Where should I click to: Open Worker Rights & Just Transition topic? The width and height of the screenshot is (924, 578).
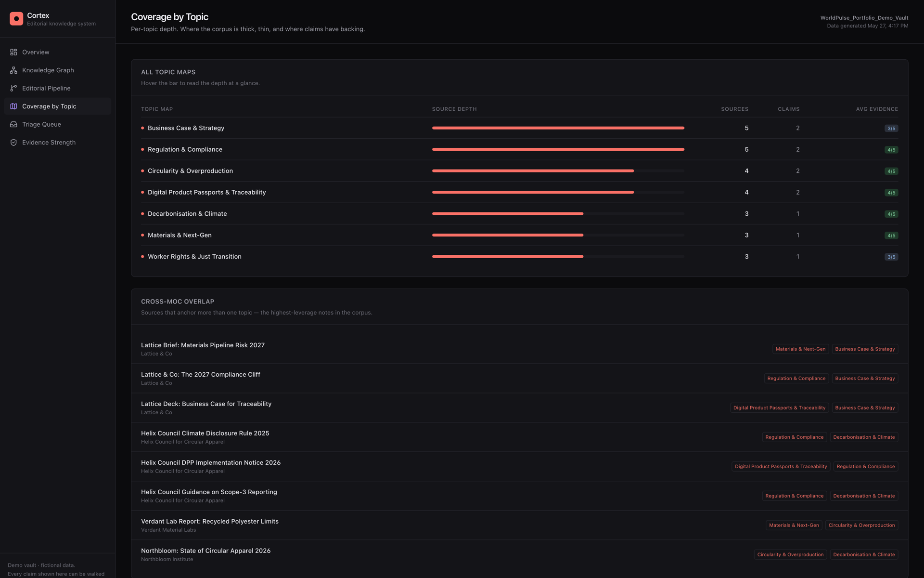[x=194, y=257]
